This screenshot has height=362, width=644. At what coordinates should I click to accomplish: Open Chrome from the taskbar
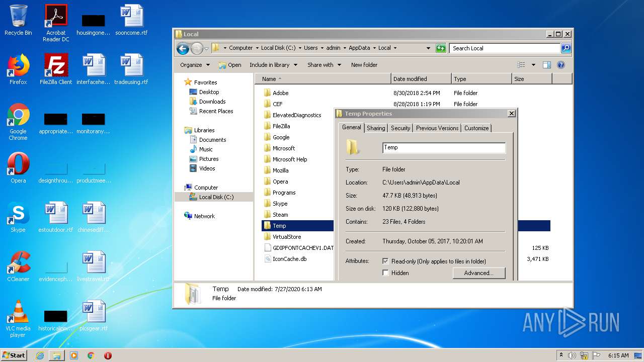tap(91, 355)
